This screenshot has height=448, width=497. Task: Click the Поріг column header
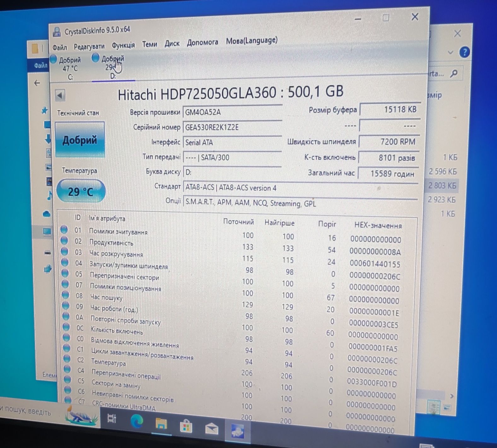tap(327, 224)
